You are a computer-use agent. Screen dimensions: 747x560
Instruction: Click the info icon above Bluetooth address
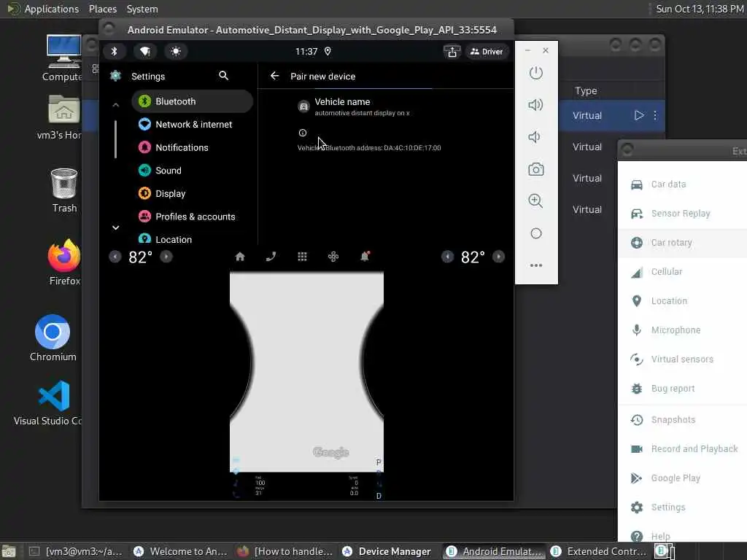pos(303,133)
